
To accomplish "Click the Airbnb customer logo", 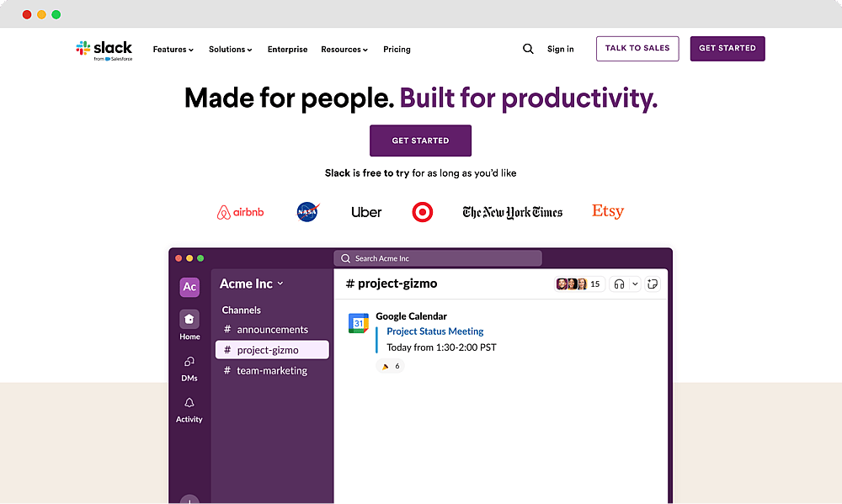I will [240, 213].
